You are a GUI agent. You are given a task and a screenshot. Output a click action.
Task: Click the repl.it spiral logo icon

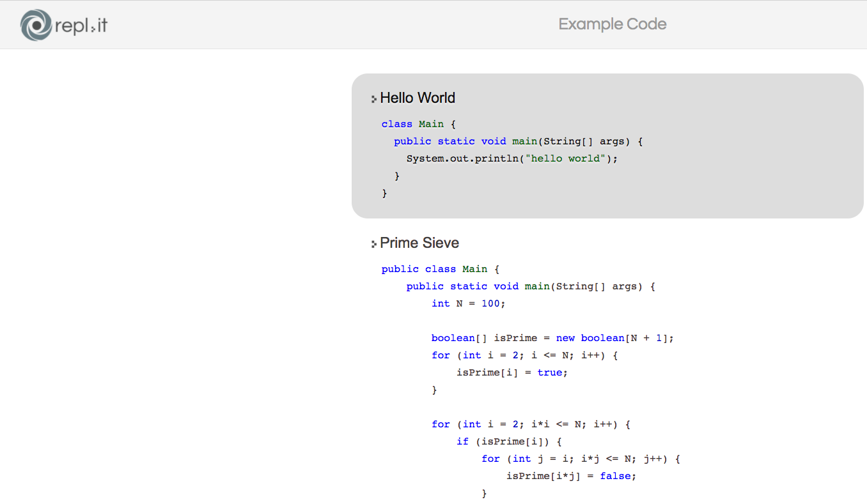point(36,26)
